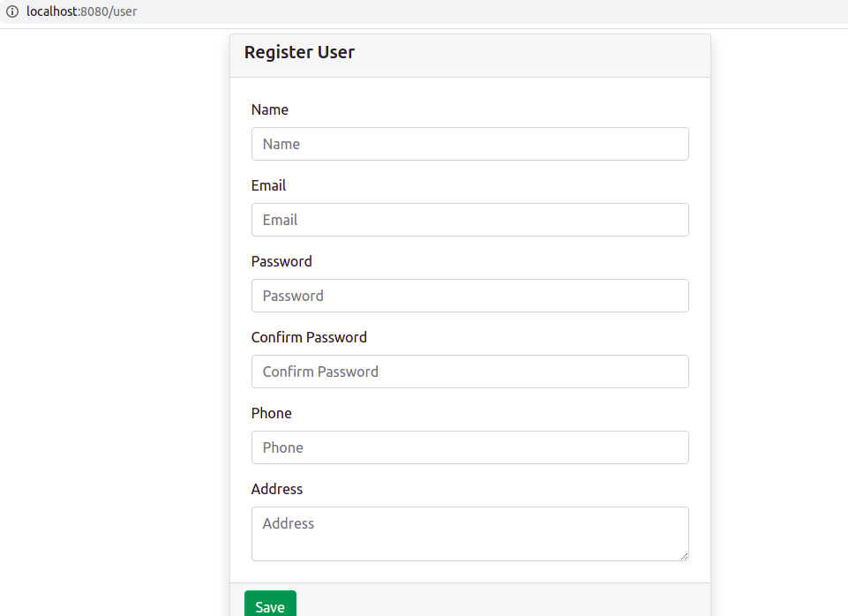Image resolution: width=848 pixels, height=616 pixels.
Task: Click the Register User header text
Action: click(299, 52)
